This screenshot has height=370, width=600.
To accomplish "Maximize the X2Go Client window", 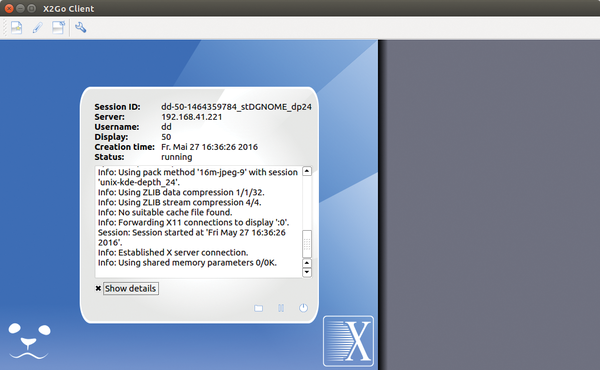I will pyautogui.click(x=32, y=8).
